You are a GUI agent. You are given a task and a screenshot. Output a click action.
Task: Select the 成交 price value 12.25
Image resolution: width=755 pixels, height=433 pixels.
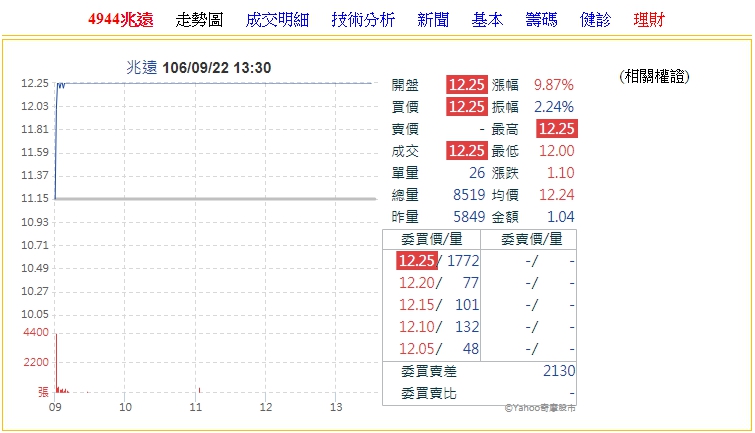pos(467,151)
